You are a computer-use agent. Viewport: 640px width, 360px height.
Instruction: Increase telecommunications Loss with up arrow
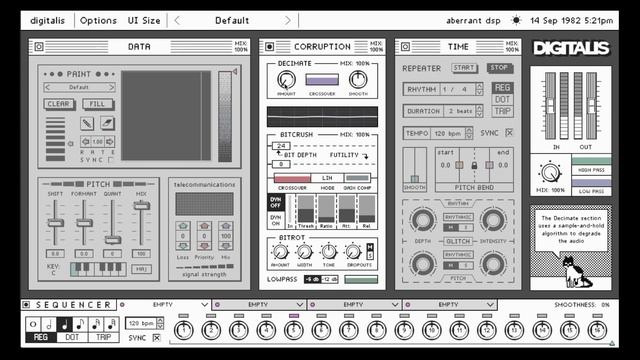click(182, 226)
